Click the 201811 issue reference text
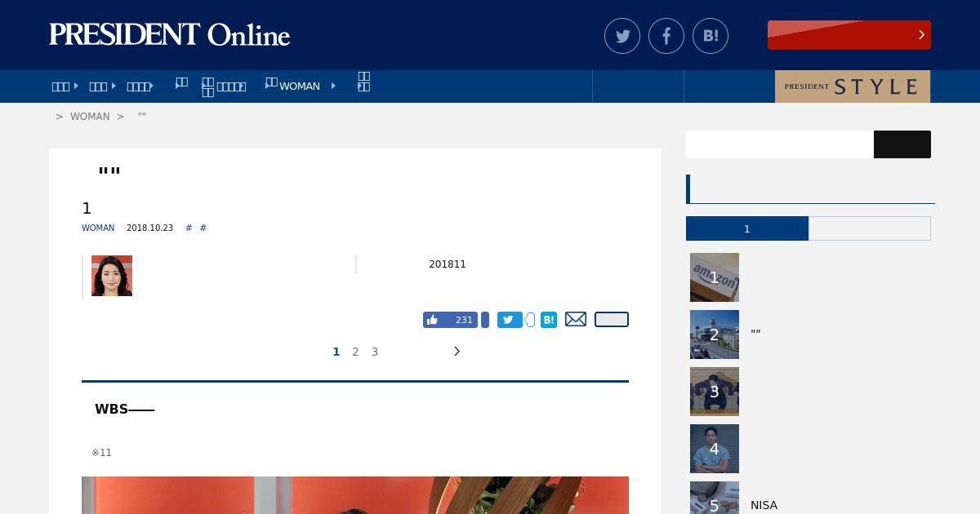 [x=448, y=264]
